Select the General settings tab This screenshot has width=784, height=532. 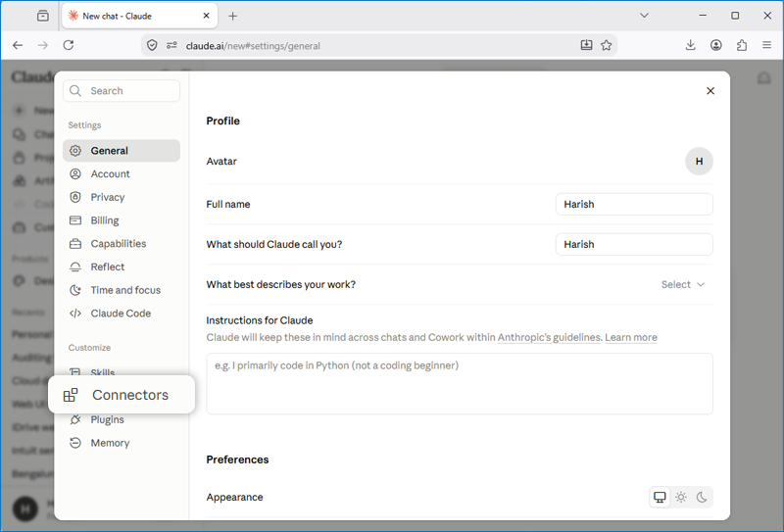click(x=121, y=151)
